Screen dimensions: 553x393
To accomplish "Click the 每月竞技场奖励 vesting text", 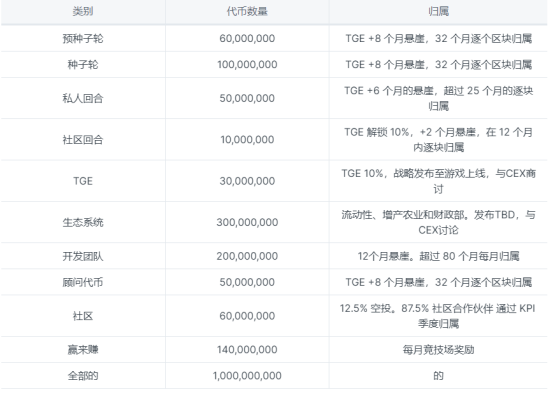I will tap(439, 350).
